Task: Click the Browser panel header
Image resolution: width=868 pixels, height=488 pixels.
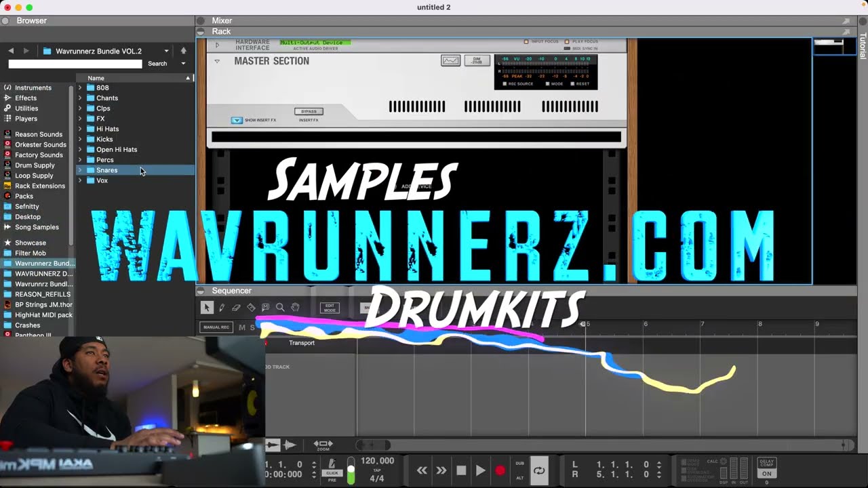Action: tap(98, 21)
